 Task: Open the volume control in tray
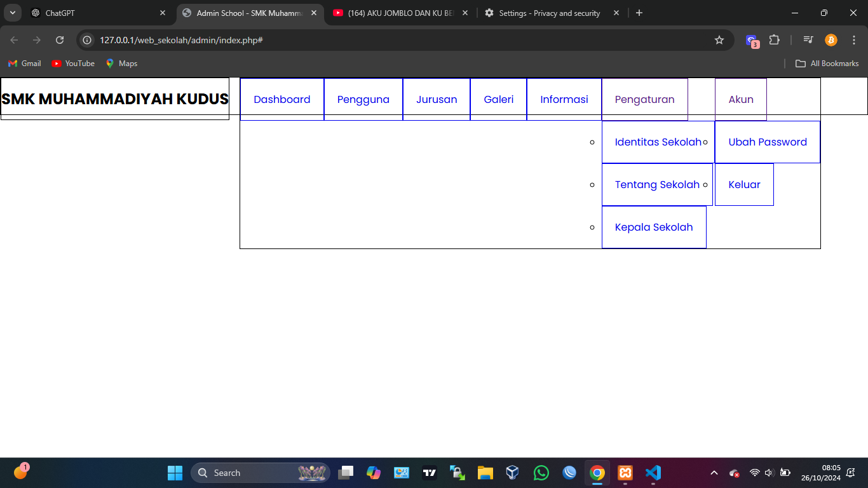pyautogui.click(x=770, y=473)
